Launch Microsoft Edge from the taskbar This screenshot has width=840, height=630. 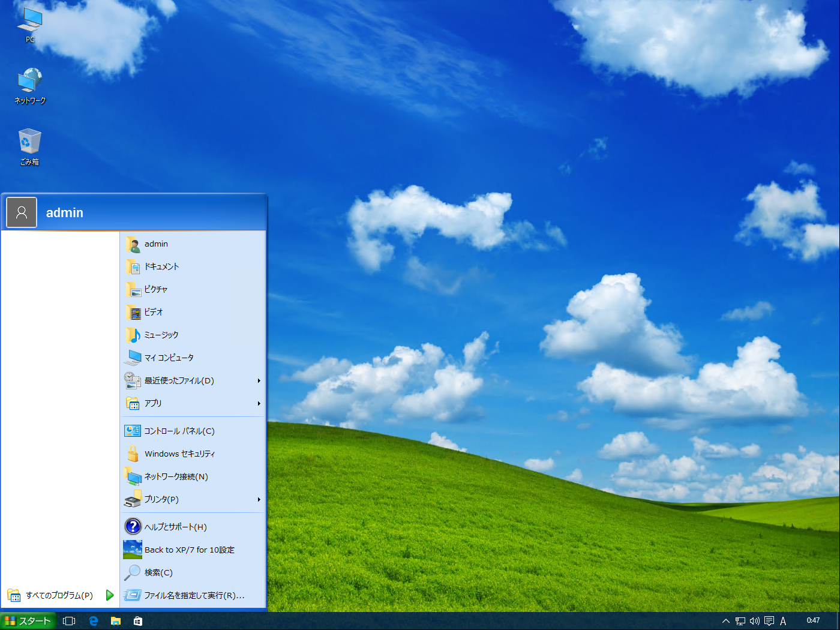pyautogui.click(x=93, y=621)
